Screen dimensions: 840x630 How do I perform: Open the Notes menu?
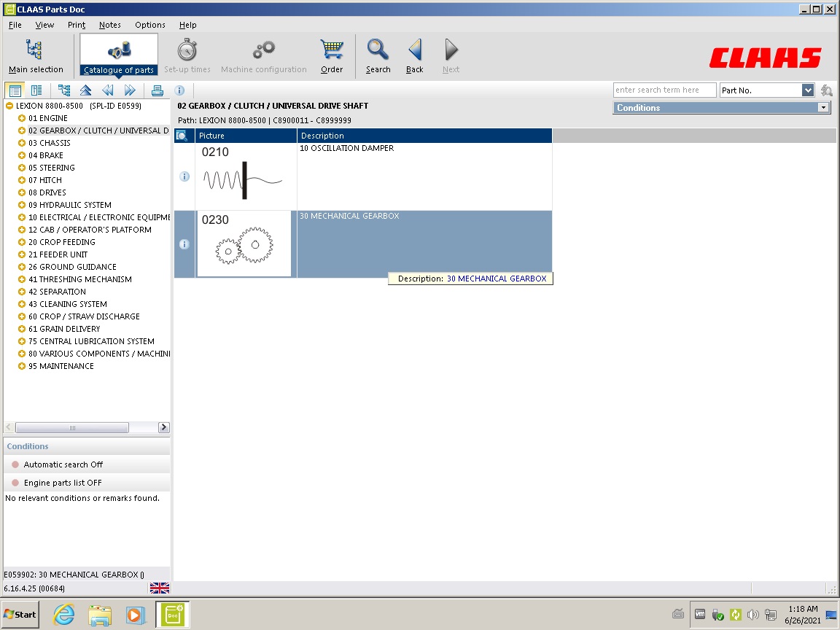pyautogui.click(x=110, y=25)
